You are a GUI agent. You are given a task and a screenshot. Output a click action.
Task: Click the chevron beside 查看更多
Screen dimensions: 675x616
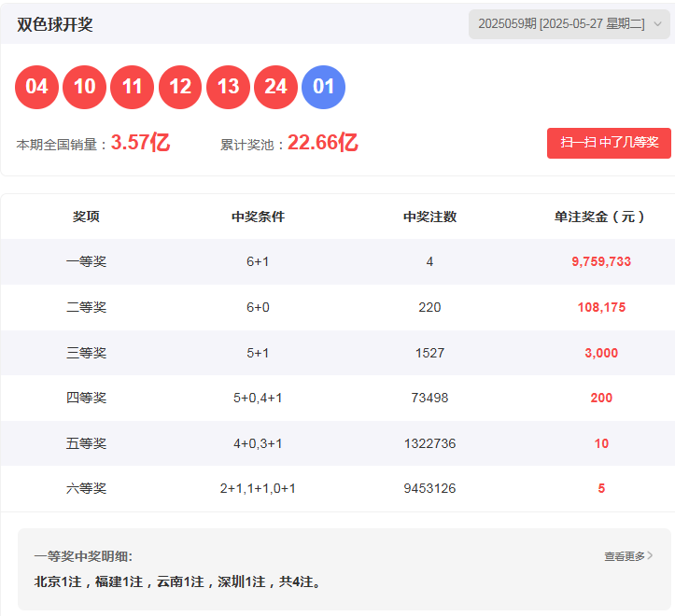(x=650, y=556)
